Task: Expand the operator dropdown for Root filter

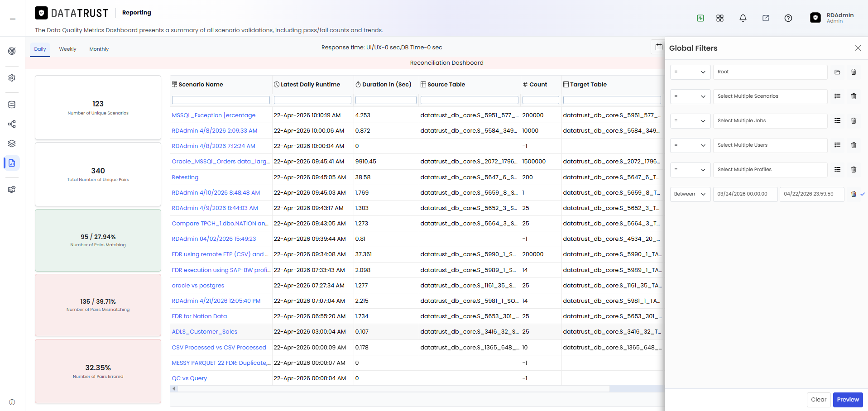Action: [x=690, y=72]
